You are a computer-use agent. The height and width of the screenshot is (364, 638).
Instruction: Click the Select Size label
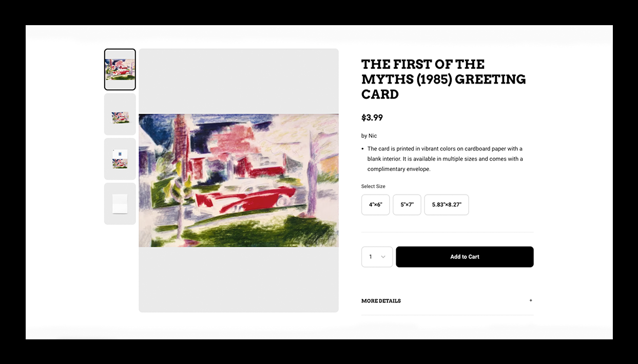coord(373,186)
